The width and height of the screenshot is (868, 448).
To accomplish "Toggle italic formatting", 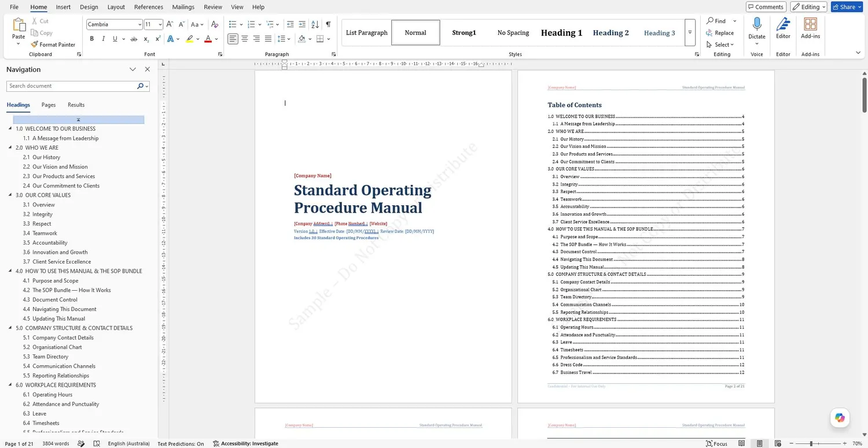I will pyautogui.click(x=104, y=39).
